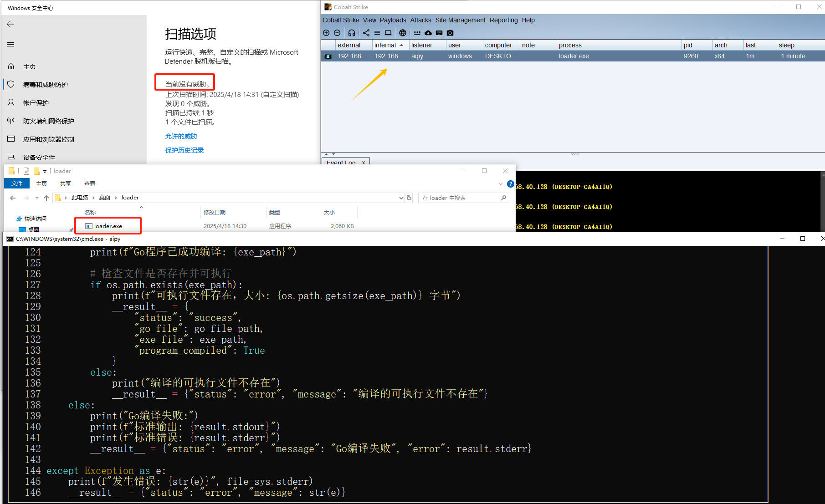Select the 查看 ribbon tab

(x=90, y=184)
